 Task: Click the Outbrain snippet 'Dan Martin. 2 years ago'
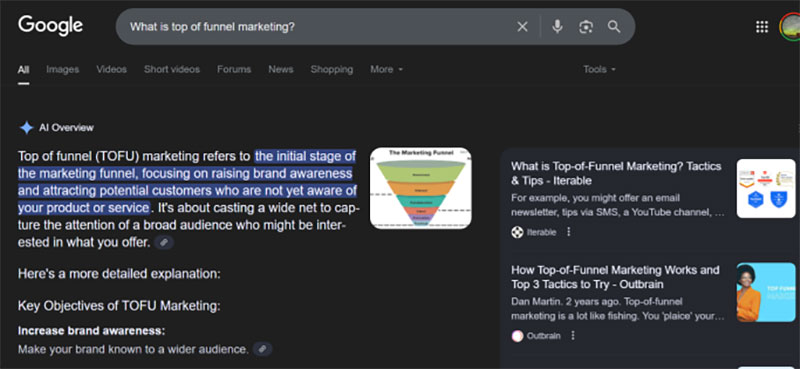tap(618, 309)
